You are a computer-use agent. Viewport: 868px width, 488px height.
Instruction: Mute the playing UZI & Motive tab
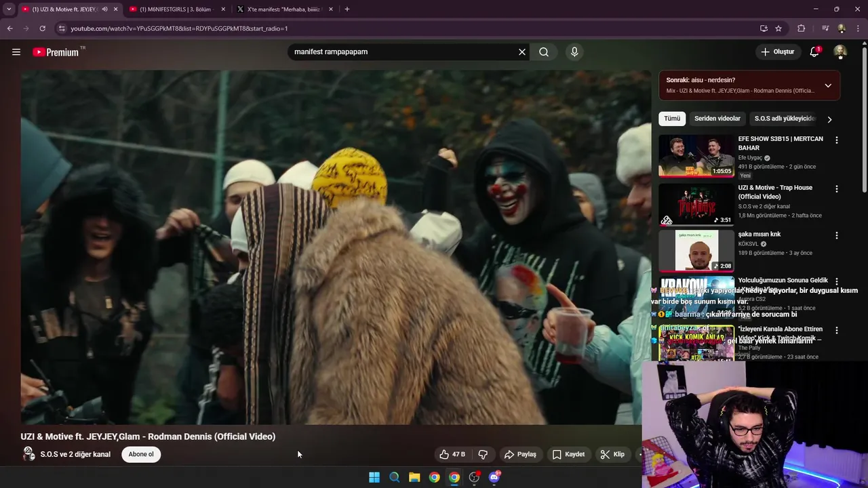point(104,9)
